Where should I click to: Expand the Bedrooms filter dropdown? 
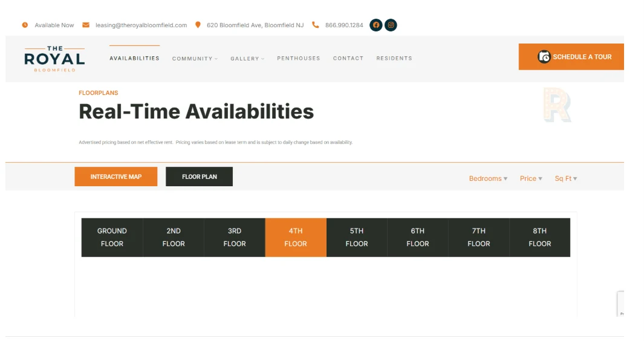489,178
